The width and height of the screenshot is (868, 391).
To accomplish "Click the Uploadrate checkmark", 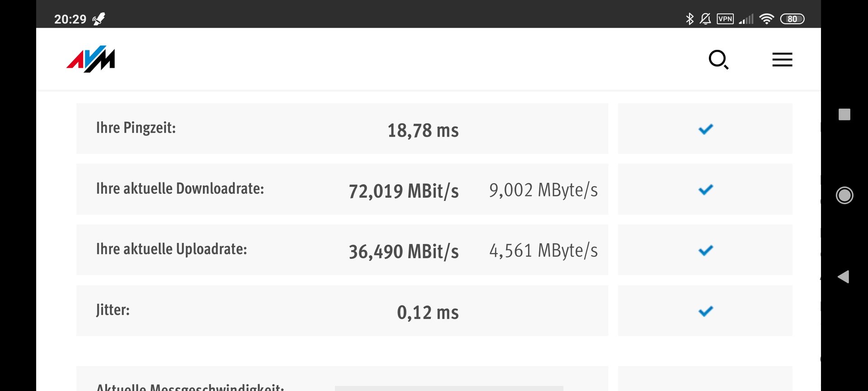I will click(705, 250).
